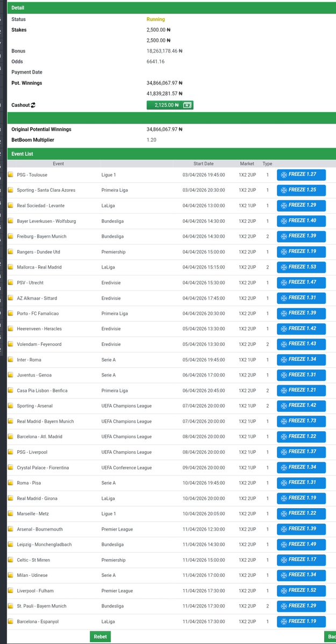Freeze AZ Alkmaar - Sittard at 1.31
Screen dimensions: 336x644
pyautogui.click(x=301, y=298)
